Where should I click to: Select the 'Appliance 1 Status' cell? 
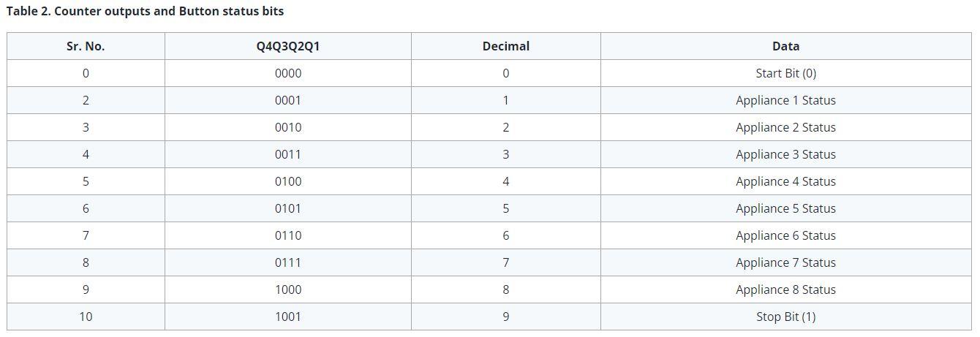pyautogui.click(x=785, y=100)
